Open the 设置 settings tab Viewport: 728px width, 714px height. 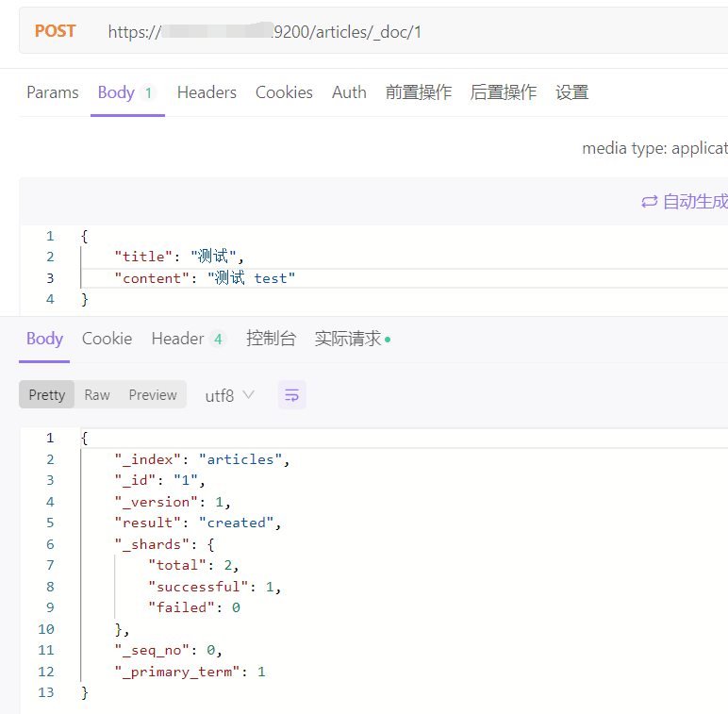[x=571, y=92]
